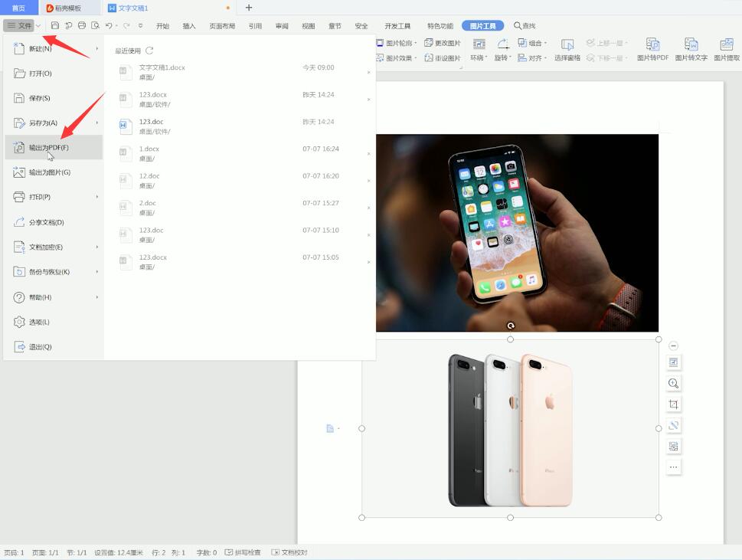
Task: Open the 插入 ribbon tab
Action: tap(189, 26)
